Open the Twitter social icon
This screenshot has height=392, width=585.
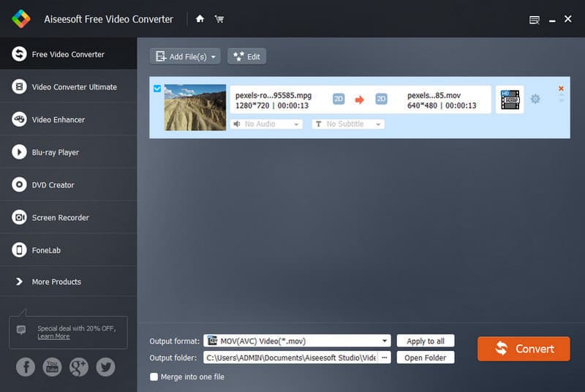(x=106, y=367)
